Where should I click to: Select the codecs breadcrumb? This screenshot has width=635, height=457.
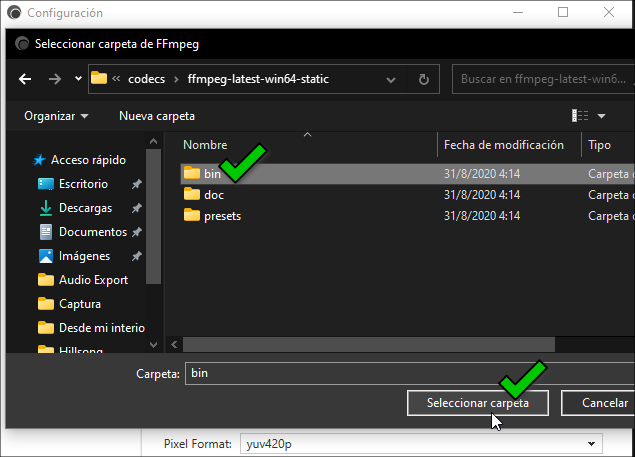pos(146,79)
